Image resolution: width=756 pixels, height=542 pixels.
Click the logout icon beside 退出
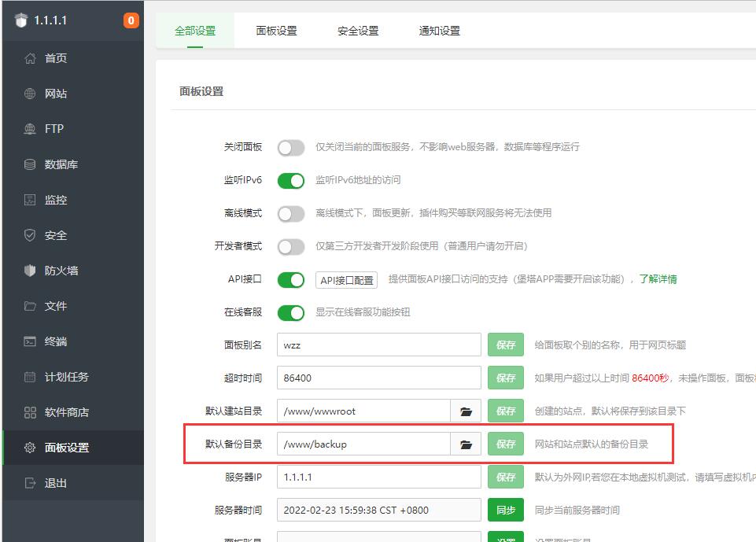point(30,483)
